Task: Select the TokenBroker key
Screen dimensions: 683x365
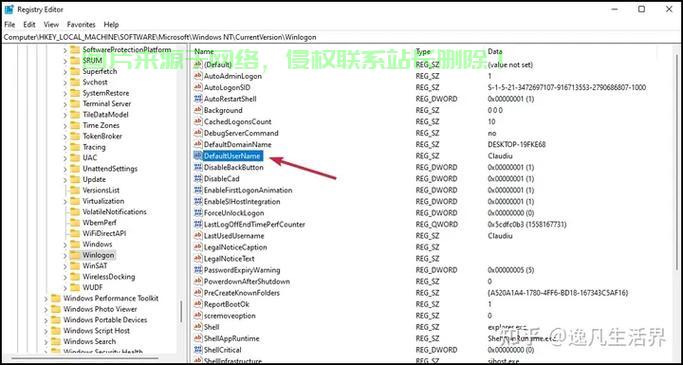Action: pyautogui.click(x=102, y=136)
